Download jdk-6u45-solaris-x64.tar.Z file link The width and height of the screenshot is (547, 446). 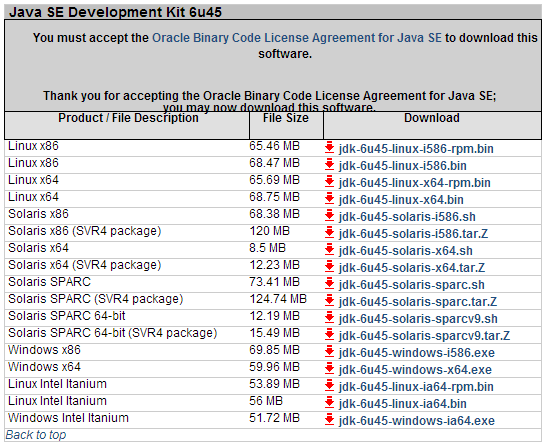[412, 268]
